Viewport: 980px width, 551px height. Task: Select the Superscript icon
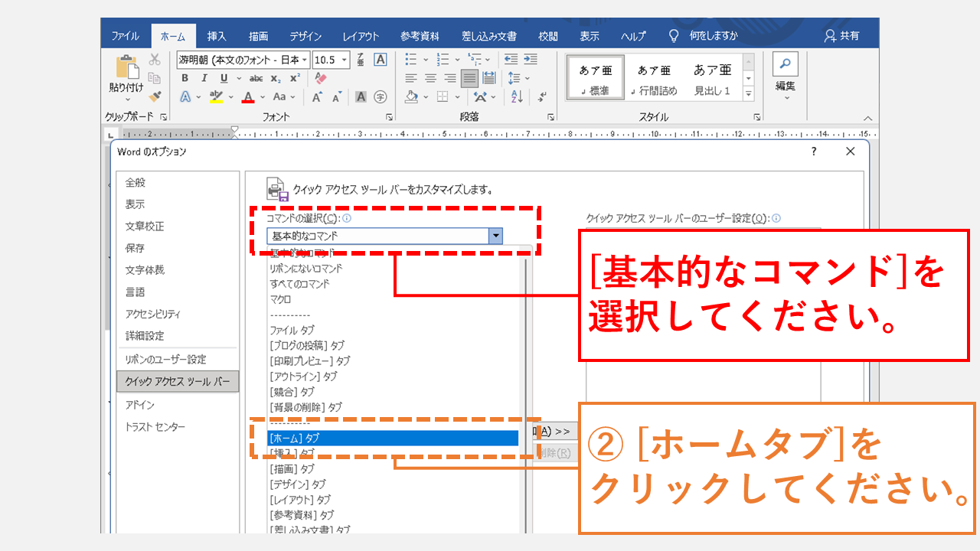[x=293, y=77]
